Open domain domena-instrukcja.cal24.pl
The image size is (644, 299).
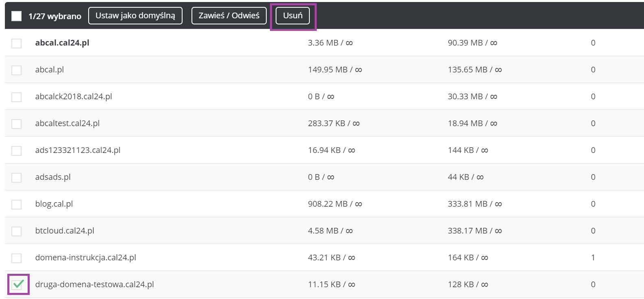(86, 258)
